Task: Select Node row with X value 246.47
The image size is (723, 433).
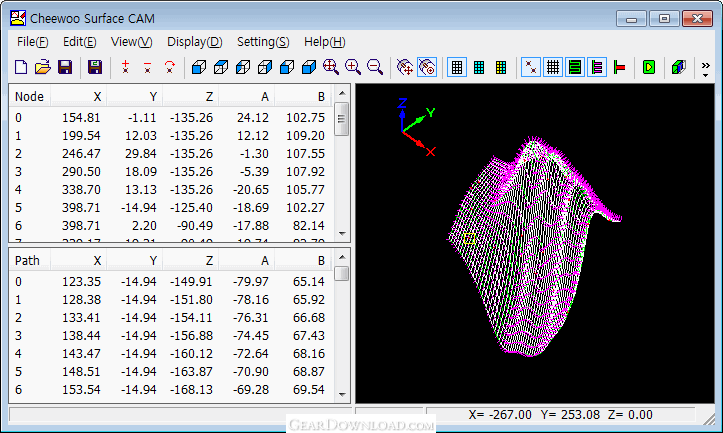Action: (x=172, y=154)
